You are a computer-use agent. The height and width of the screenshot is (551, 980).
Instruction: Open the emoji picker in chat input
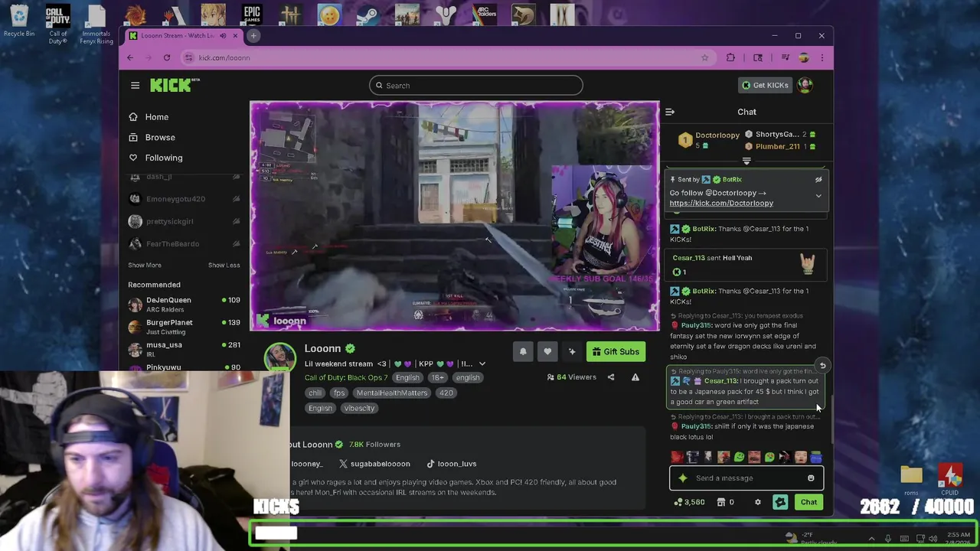(x=811, y=478)
